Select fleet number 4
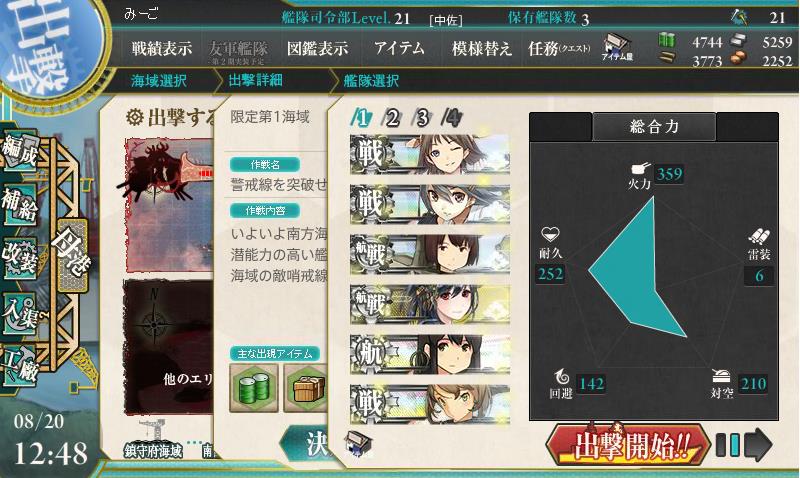This screenshot has height=478, width=800. (x=452, y=118)
